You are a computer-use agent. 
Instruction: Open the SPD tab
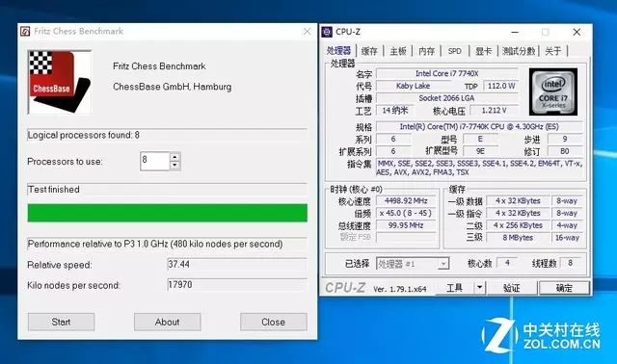[454, 51]
